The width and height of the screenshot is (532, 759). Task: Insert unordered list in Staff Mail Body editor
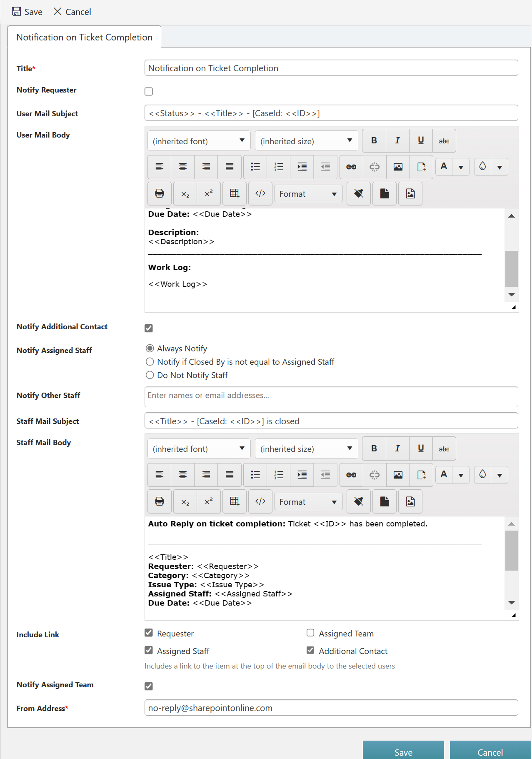pos(255,475)
